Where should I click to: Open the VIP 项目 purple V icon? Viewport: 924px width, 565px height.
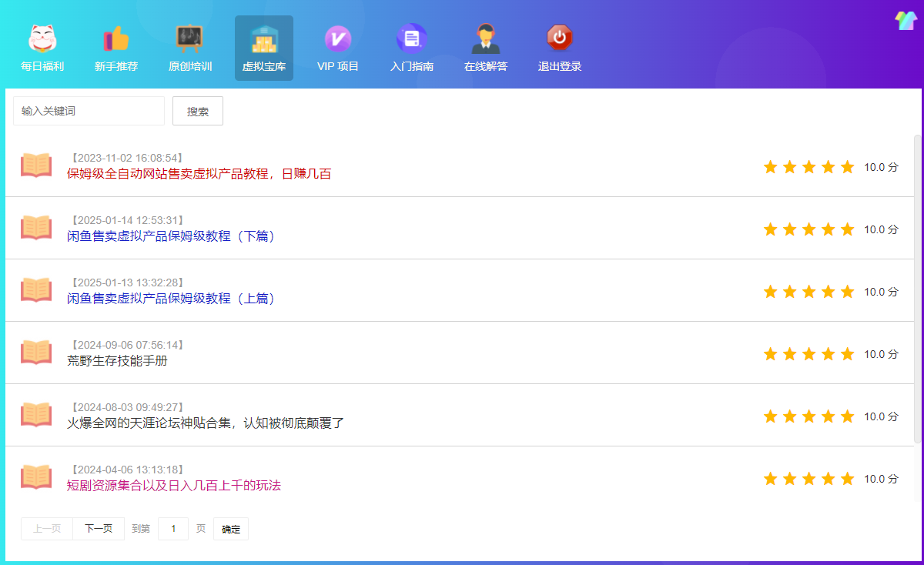tap(338, 38)
